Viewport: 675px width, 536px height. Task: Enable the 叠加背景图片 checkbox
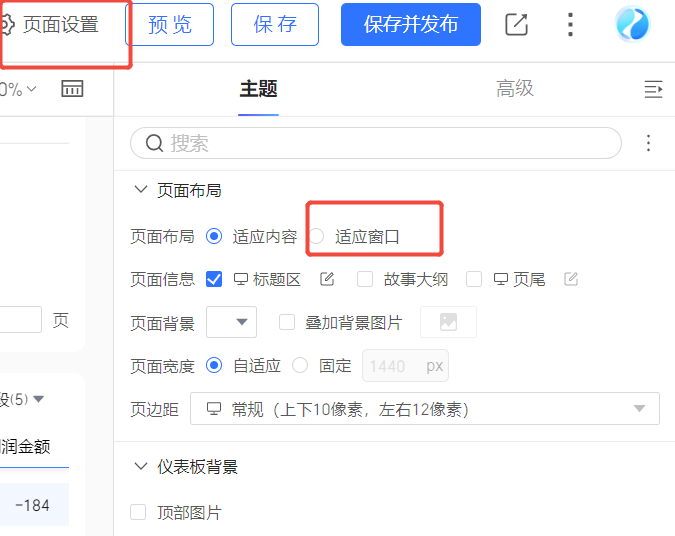coord(287,322)
